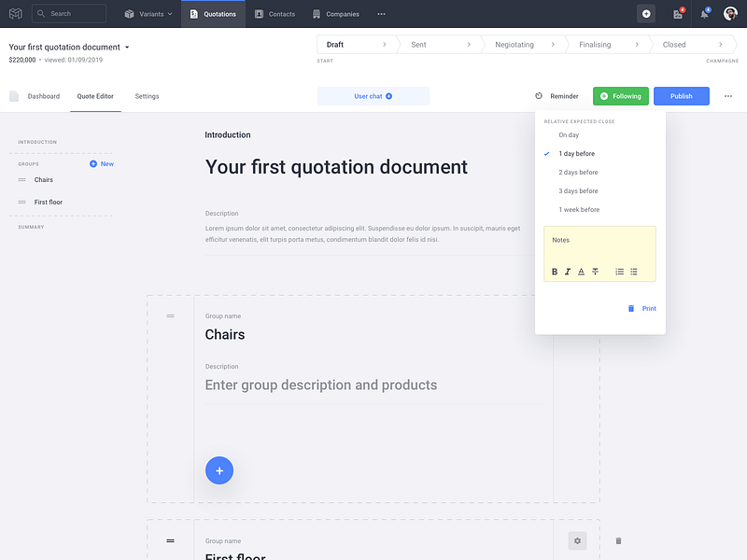Toggle off the Following button
The width and height of the screenshot is (747, 560).
point(620,95)
